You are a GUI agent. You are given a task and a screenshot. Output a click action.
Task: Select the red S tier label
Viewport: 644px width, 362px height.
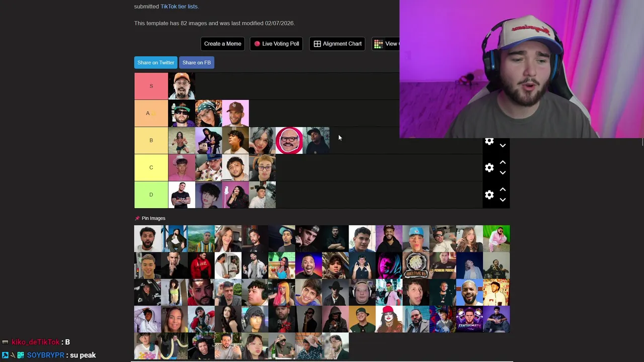click(x=151, y=86)
